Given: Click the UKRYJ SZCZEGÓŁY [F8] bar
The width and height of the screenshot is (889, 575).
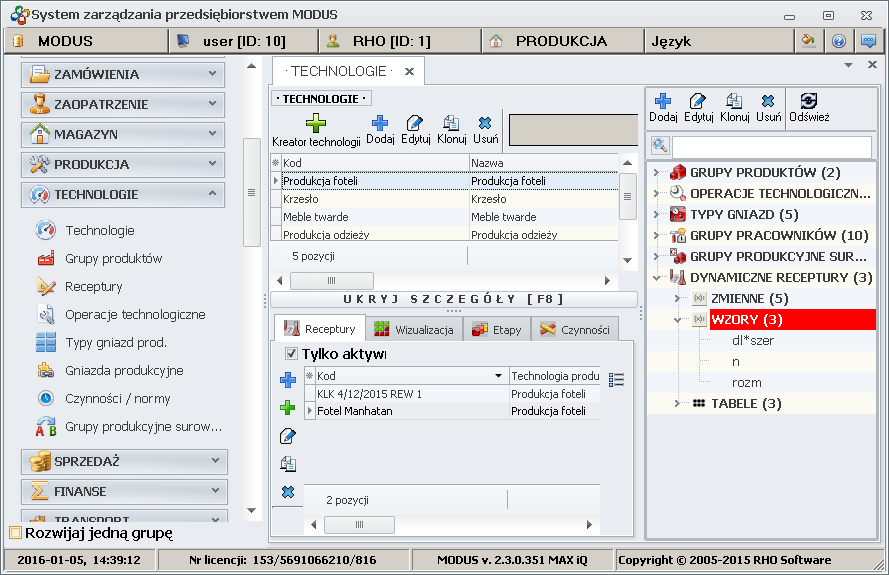Looking at the screenshot, I should point(454,299).
